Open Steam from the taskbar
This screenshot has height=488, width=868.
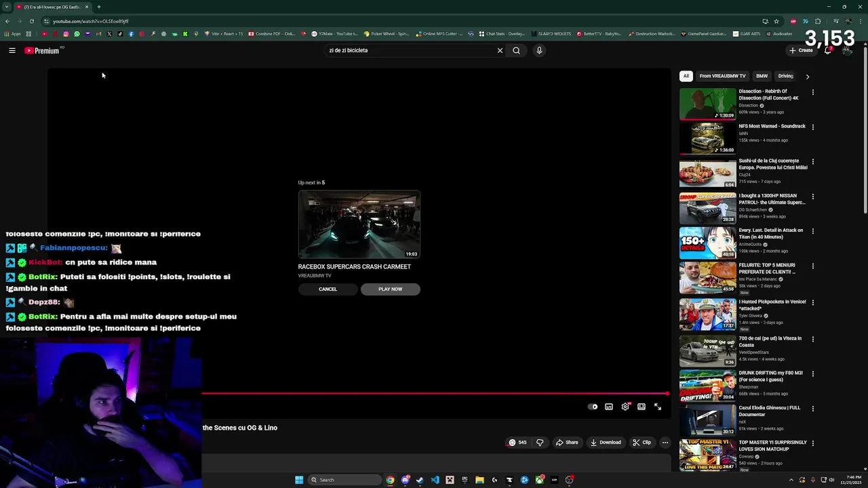[x=420, y=480]
